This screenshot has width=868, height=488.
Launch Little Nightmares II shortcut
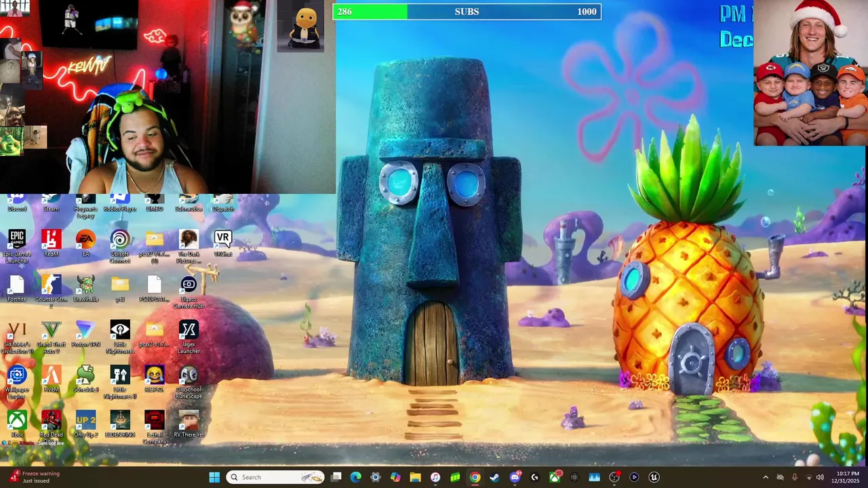pyautogui.click(x=120, y=383)
